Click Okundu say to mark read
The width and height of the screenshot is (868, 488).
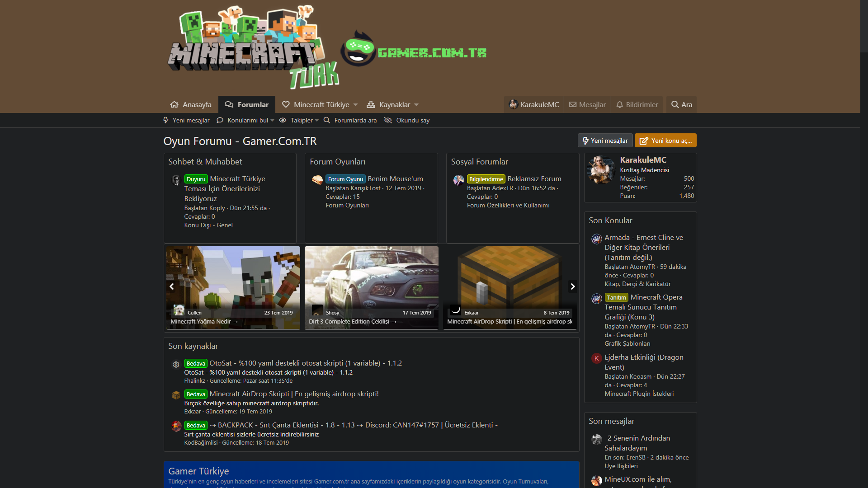(x=407, y=120)
